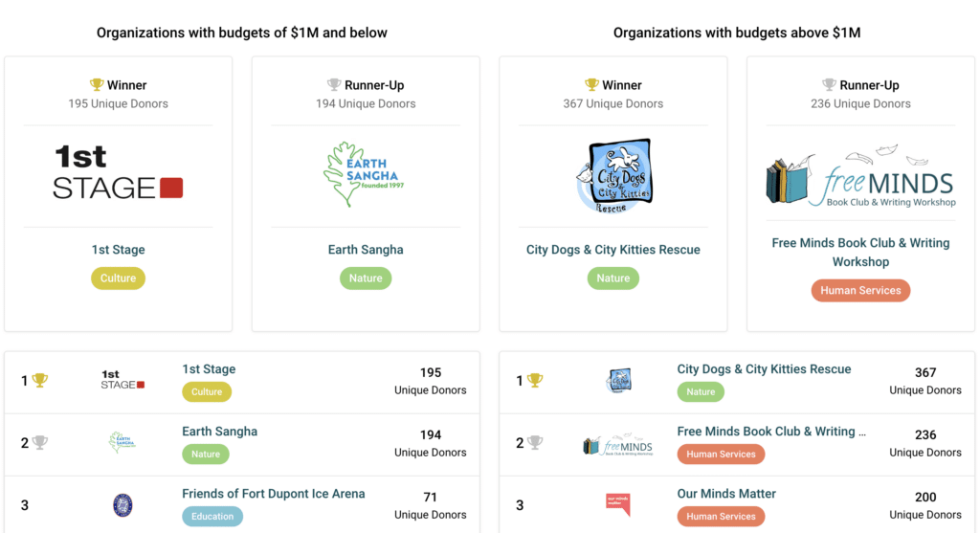Click the 200 Unique Donors count
980x533 pixels.
click(925, 505)
